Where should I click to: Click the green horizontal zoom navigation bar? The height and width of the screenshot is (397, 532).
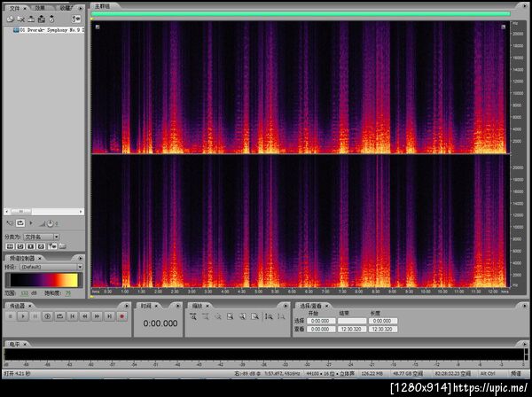pos(300,14)
